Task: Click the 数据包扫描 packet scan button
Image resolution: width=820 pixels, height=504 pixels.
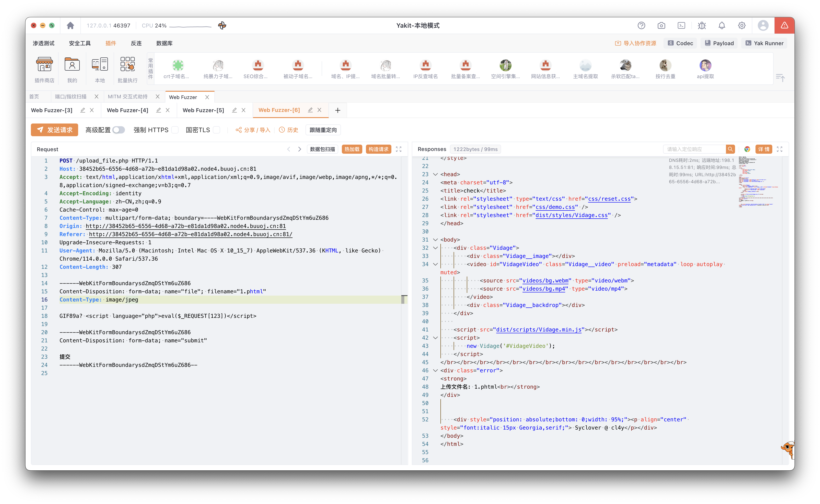Action: [x=322, y=149]
